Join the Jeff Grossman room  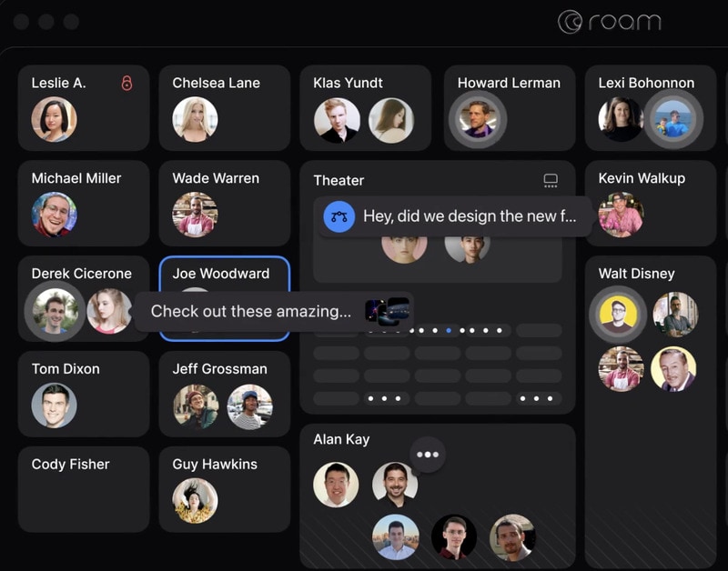point(224,369)
